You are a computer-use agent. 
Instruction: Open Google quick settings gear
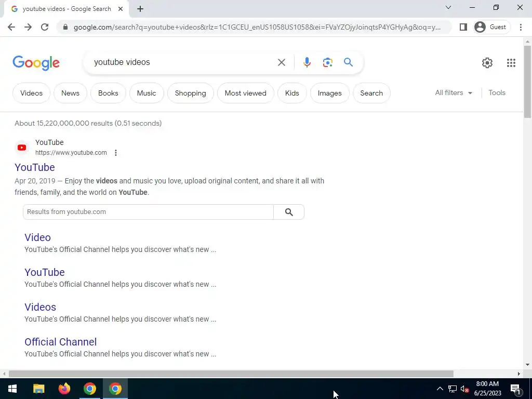tap(487, 63)
